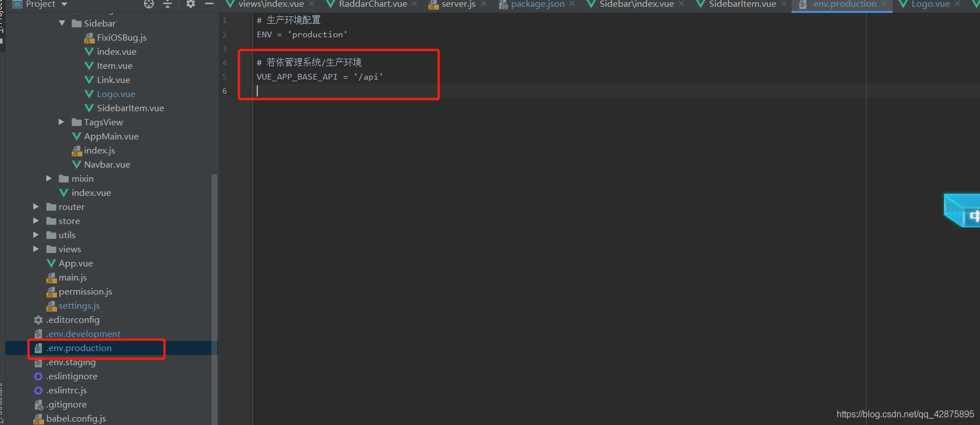Select babel.config.js file
Viewport: 980px width, 425px height.
pyautogui.click(x=76, y=418)
